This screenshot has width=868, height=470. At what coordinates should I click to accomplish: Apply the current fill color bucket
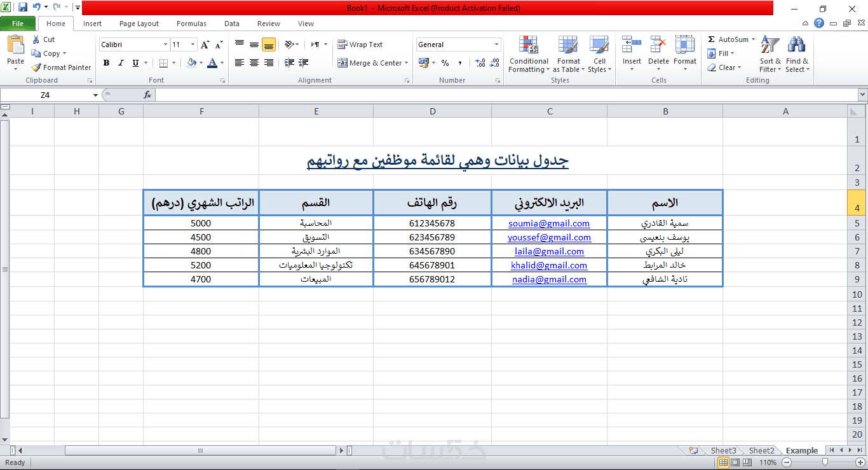[x=191, y=63]
